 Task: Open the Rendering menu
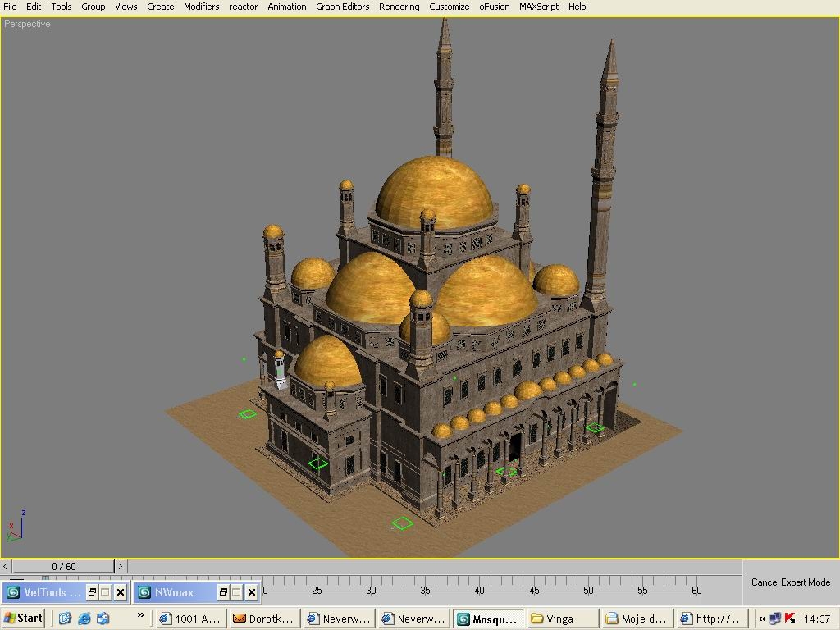pos(399,7)
